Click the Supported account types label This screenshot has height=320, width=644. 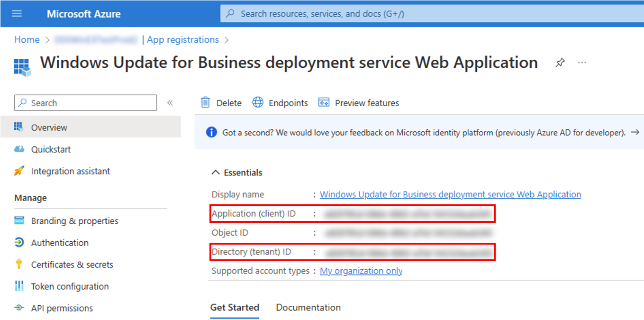pos(260,271)
